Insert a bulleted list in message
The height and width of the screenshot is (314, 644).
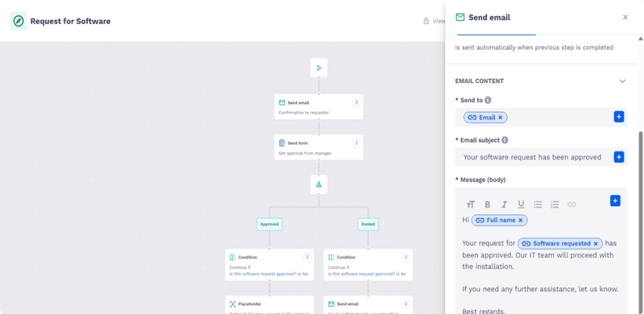tap(538, 205)
